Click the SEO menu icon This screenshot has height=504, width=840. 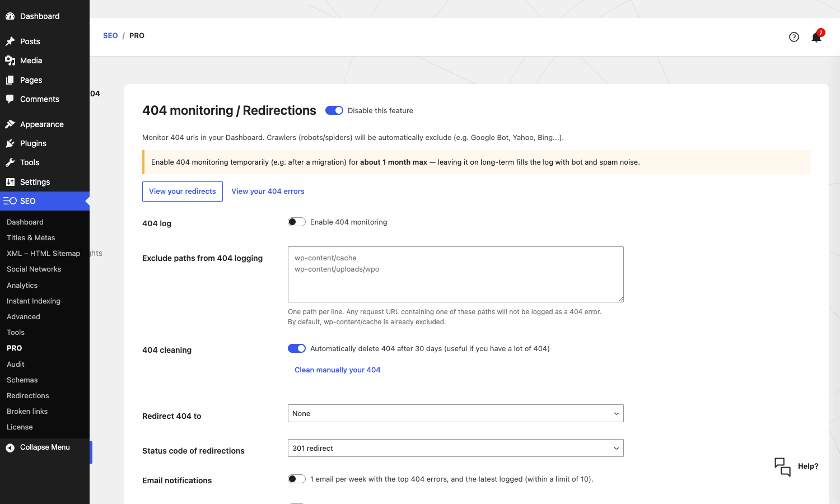coord(10,201)
